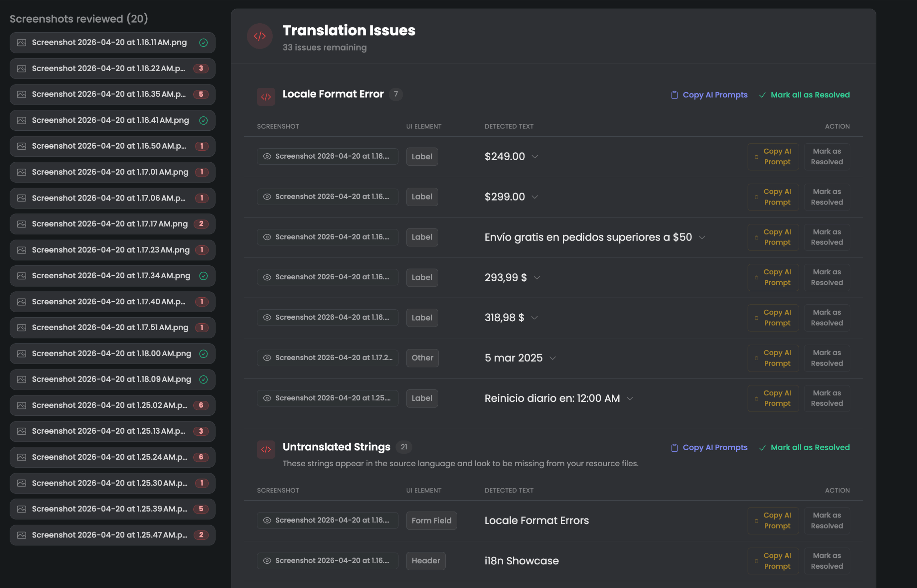This screenshot has width=917, height=588.
Task: Click the 21 count badge beside Untranslated Strings
Action: click(404, 447)
